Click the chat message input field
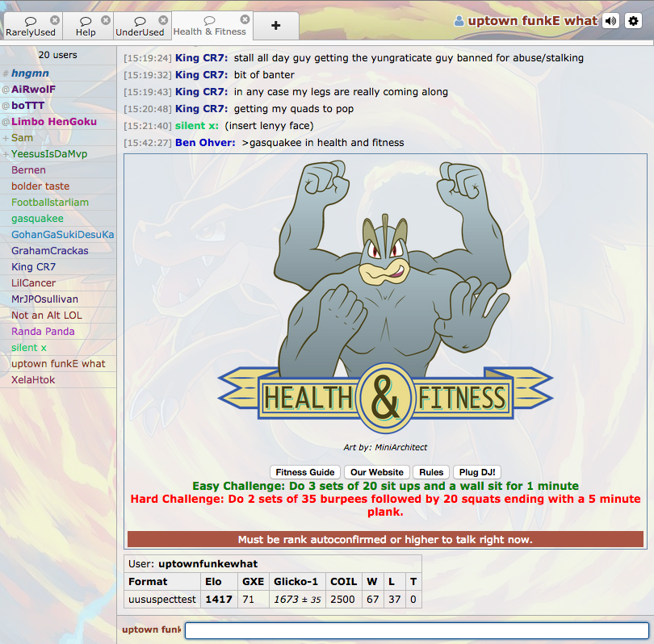 coord(417,630)
